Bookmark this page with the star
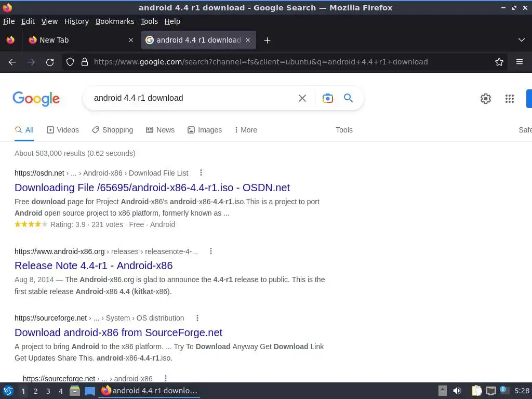 pyautogui.click(x=499, y=62)
